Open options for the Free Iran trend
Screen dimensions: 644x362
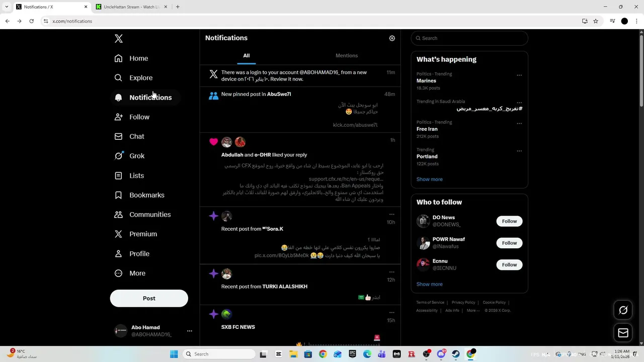519,124
